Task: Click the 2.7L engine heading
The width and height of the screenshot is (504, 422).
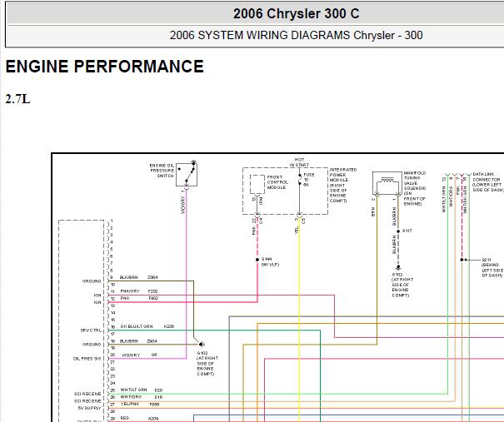Action: pos(17,99)
